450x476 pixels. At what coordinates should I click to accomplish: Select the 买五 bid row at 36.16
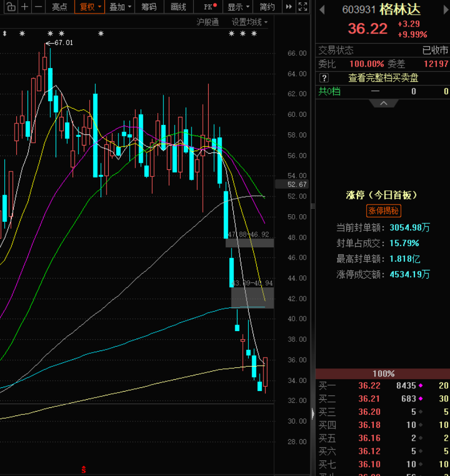tap(383, 438)
